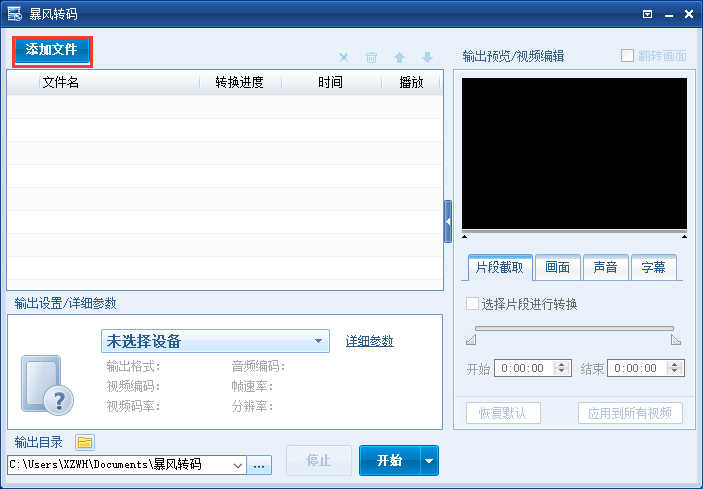The image size is (703, 489).
Task: Open the title bar menu icon
Action: click(x=648, y=14)
